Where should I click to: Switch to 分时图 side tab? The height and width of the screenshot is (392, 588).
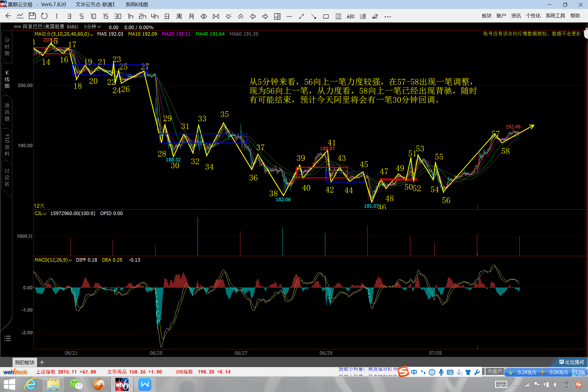[7, 47]
